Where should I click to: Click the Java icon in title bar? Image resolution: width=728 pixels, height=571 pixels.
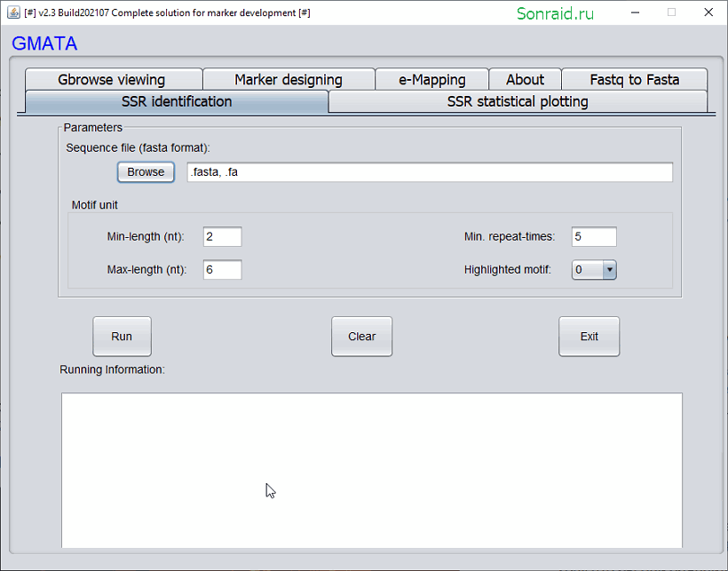coord(13,12)
